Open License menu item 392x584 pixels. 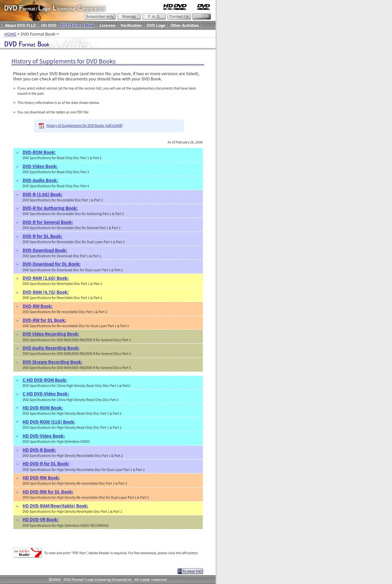click(107, 25)
